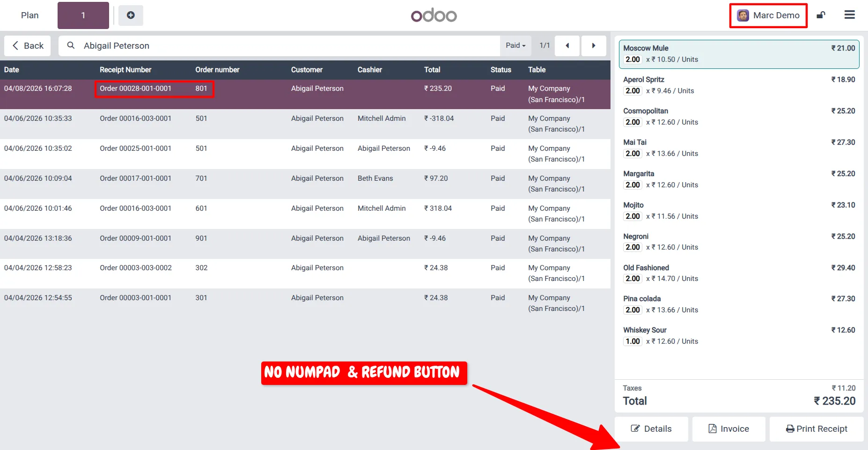Select table tab number 1
Viewport: 868px width, 450px height.
[x=83, y=15]
